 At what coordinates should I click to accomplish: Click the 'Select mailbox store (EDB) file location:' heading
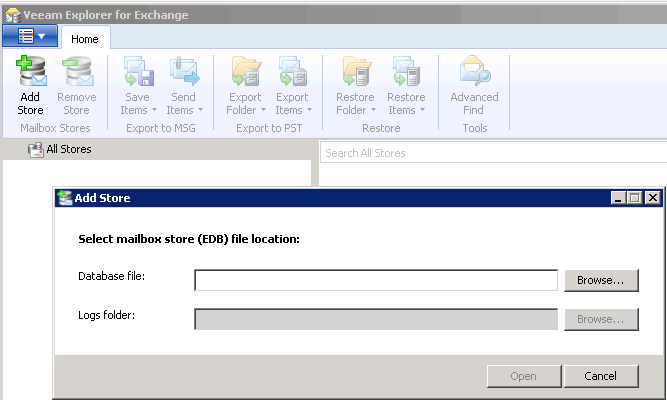[189, 239]
